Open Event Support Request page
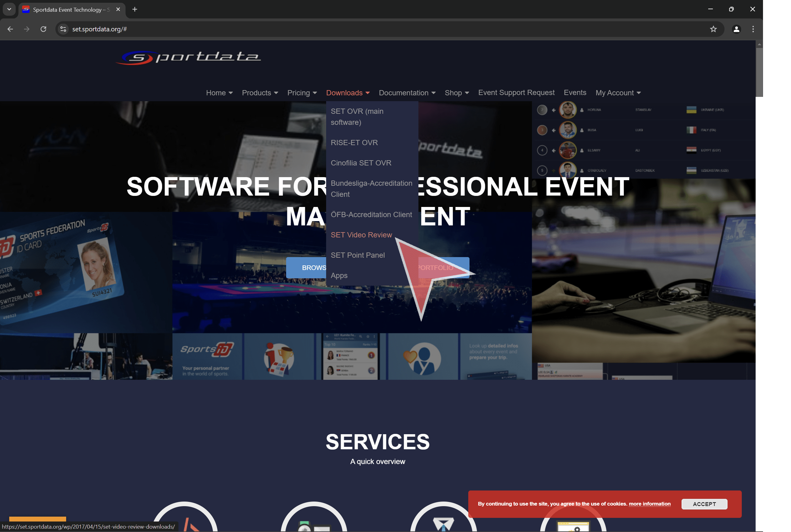 click(x=516, y=93)
